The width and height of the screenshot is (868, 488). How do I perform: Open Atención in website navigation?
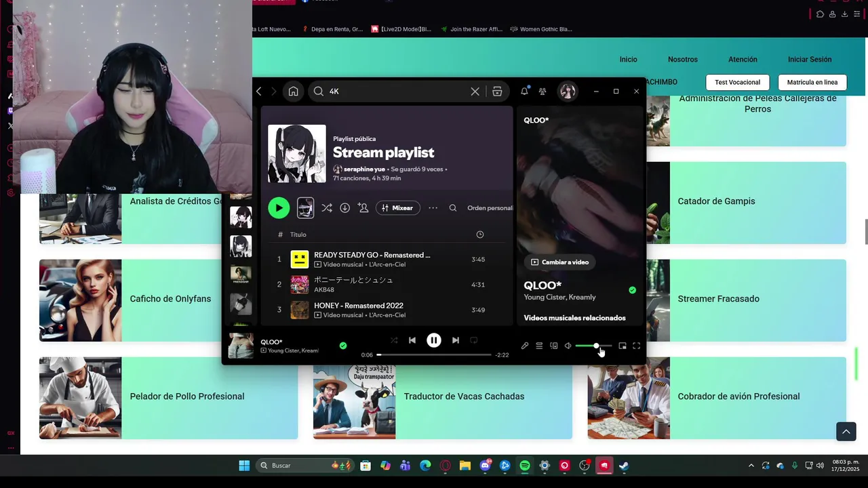point(743,60)
